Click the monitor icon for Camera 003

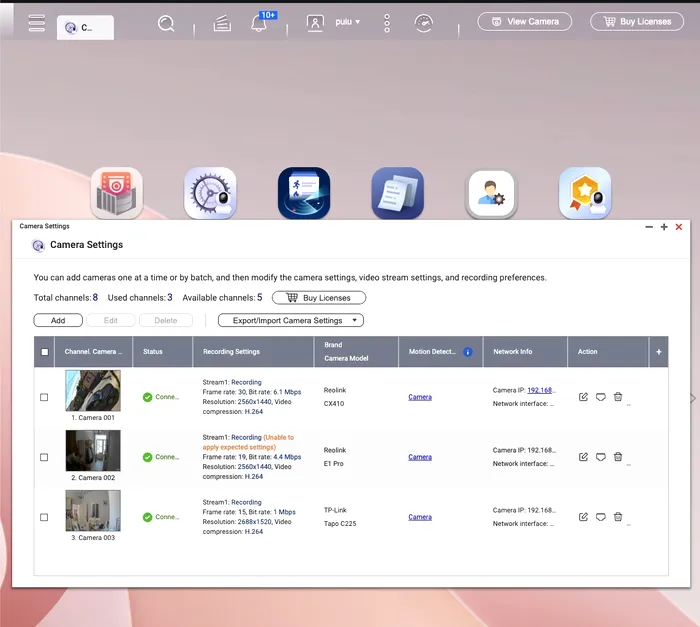tap(600, 517)
